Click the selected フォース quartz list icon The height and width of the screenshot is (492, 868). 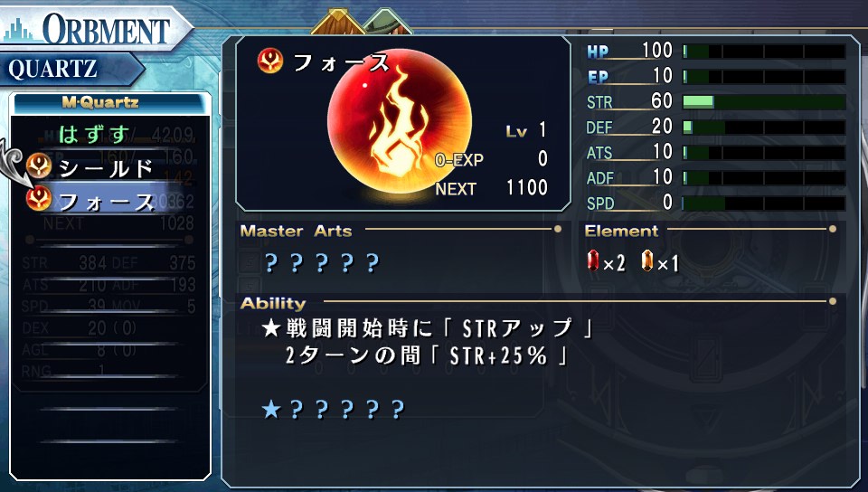coord(39,199)
